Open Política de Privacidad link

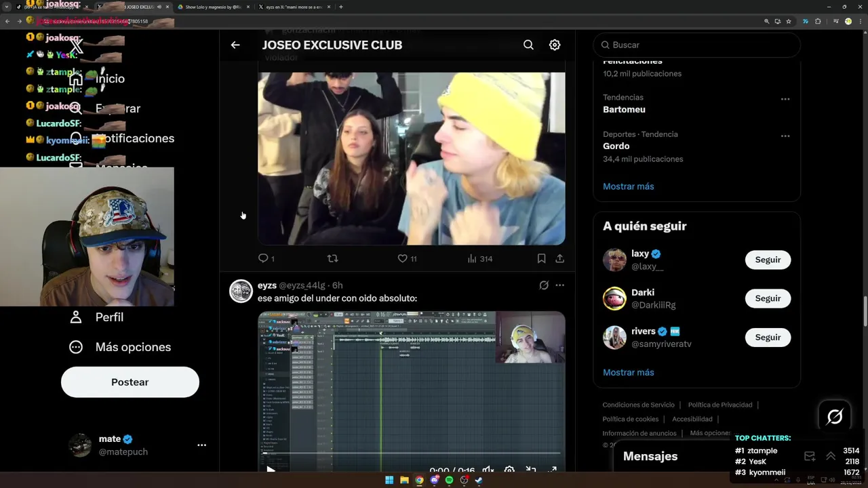tap(719, 405)
